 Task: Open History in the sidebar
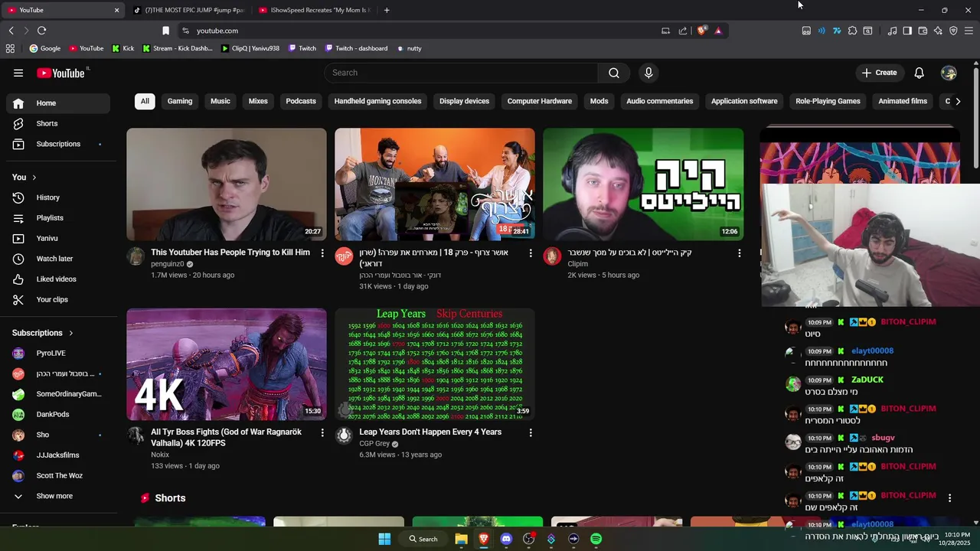[58, 197]
